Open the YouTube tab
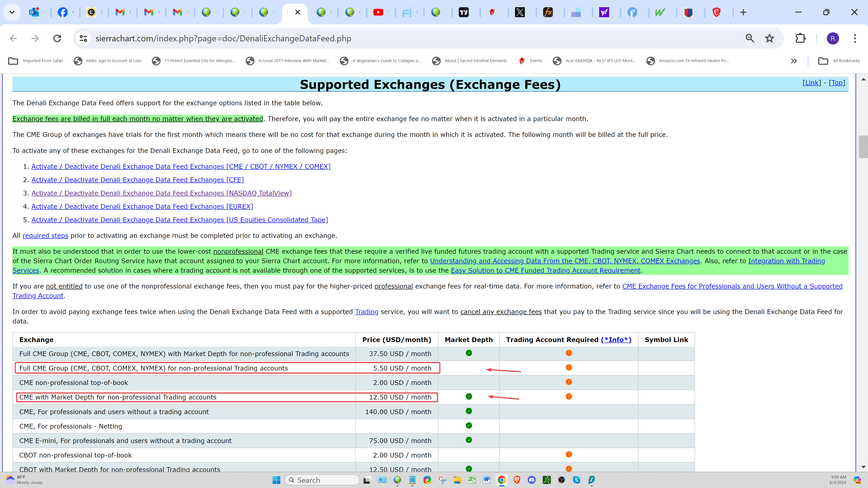 (378, 12)
